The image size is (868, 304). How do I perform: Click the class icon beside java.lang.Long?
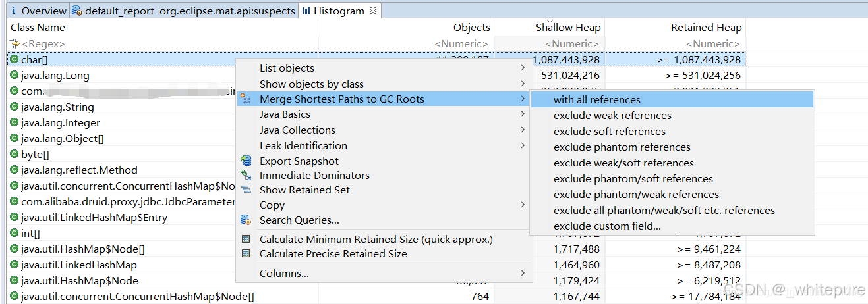tap(14, 75)
